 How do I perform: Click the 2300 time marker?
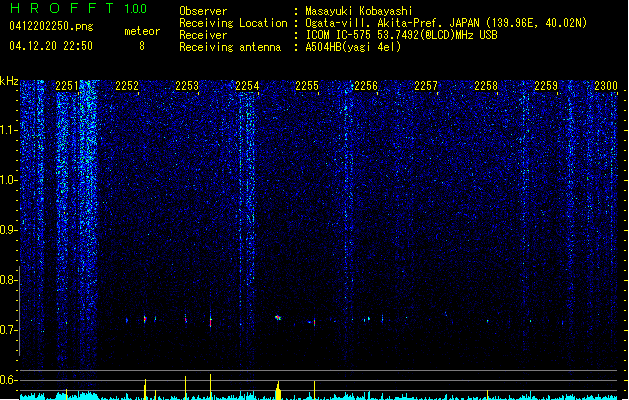coord(606,86)
